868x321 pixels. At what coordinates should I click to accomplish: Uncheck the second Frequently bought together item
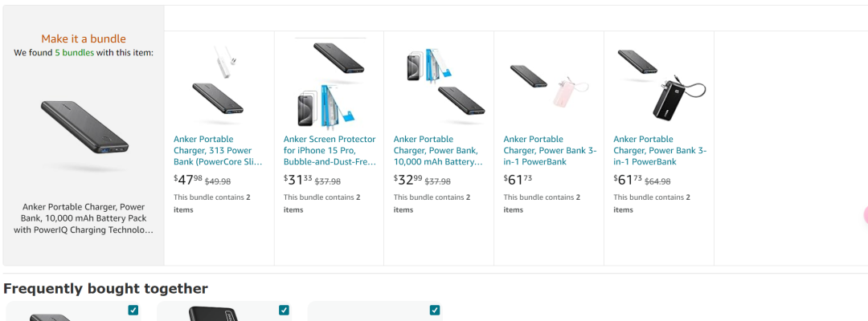click(284, 310)
